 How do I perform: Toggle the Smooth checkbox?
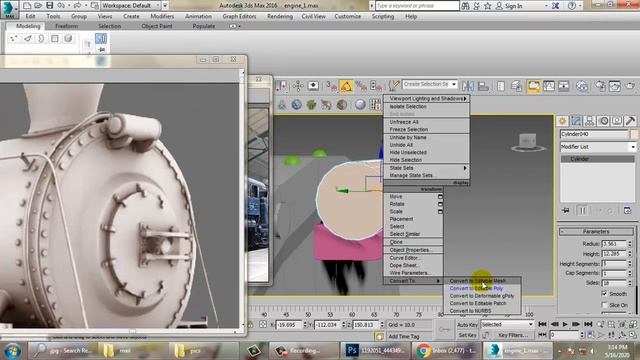pos(604,293)
